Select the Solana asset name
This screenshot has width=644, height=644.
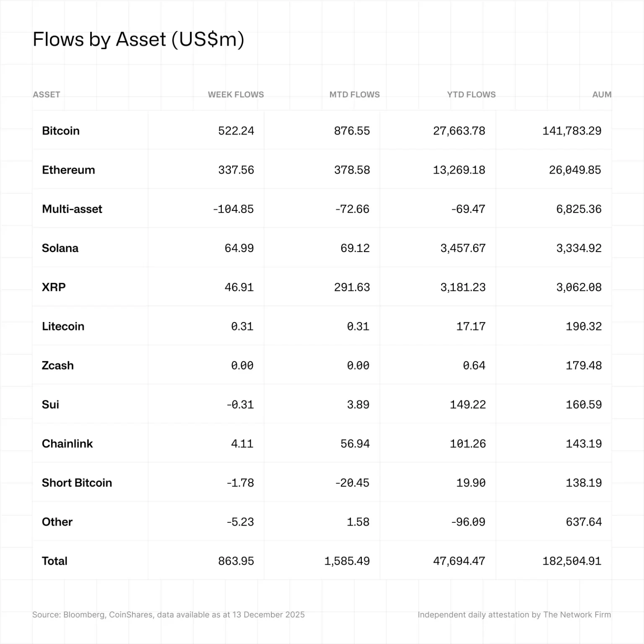coord(60,248)
